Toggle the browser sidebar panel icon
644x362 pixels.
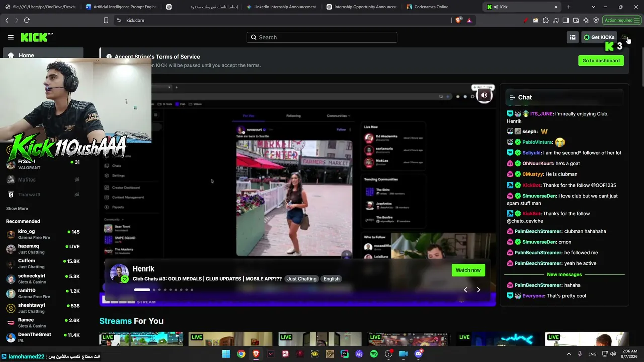(x=566, y=20)
